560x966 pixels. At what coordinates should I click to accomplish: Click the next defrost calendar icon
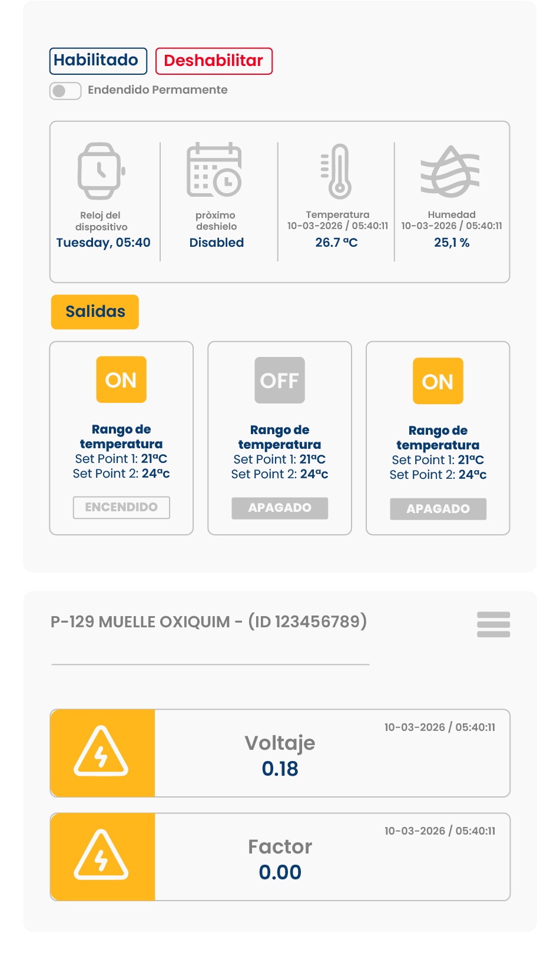pos(214,170)
